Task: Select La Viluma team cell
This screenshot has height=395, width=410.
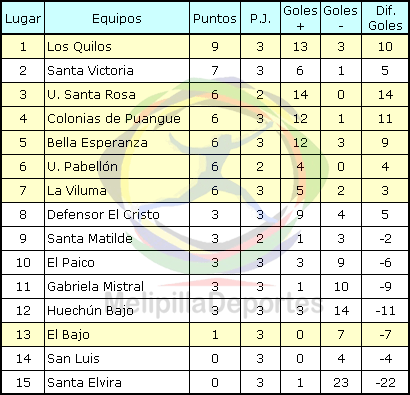Action: click(117, 191)
